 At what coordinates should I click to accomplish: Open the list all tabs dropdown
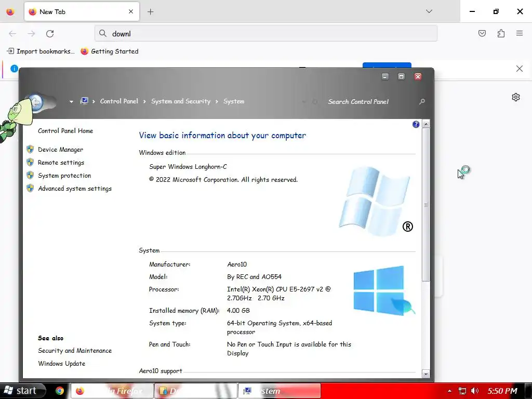[429, 11]
